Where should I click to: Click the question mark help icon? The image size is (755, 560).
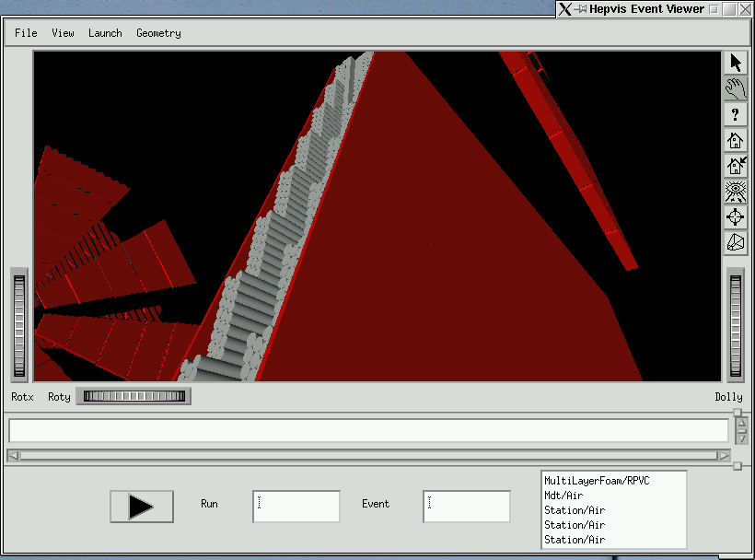(736, 114)
